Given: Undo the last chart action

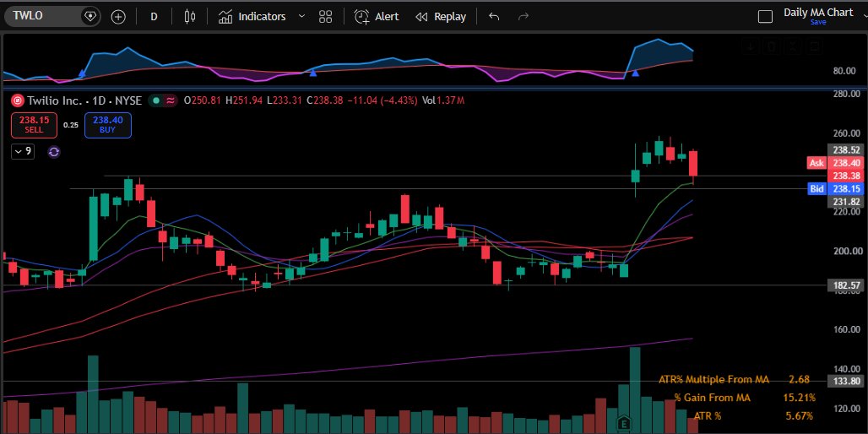Looking at the screenshot, I should [x=494, y=17].
